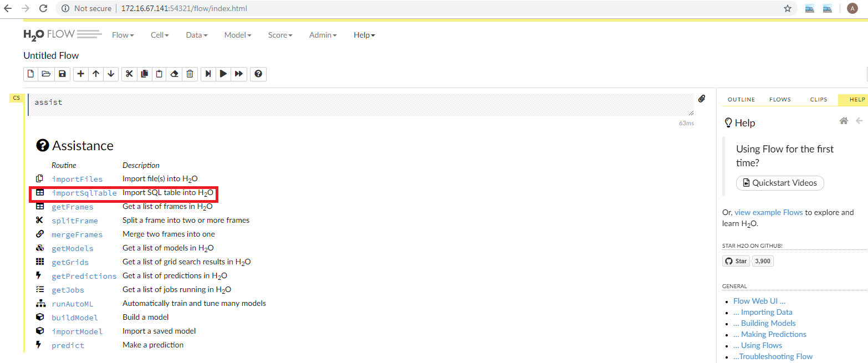Viewport: 868px width, 363px height.
Task: Click the importFiles row icon
Action: 39,178
